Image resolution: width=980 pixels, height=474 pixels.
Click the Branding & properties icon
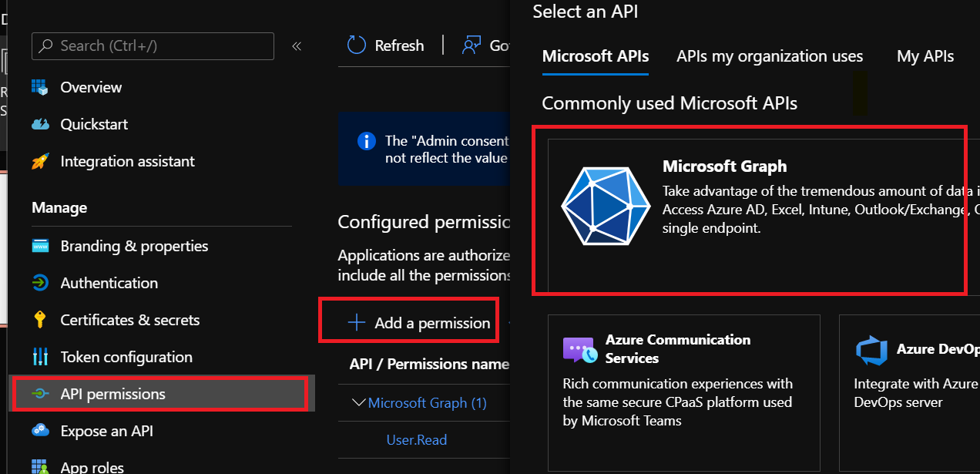coord(40,246)
